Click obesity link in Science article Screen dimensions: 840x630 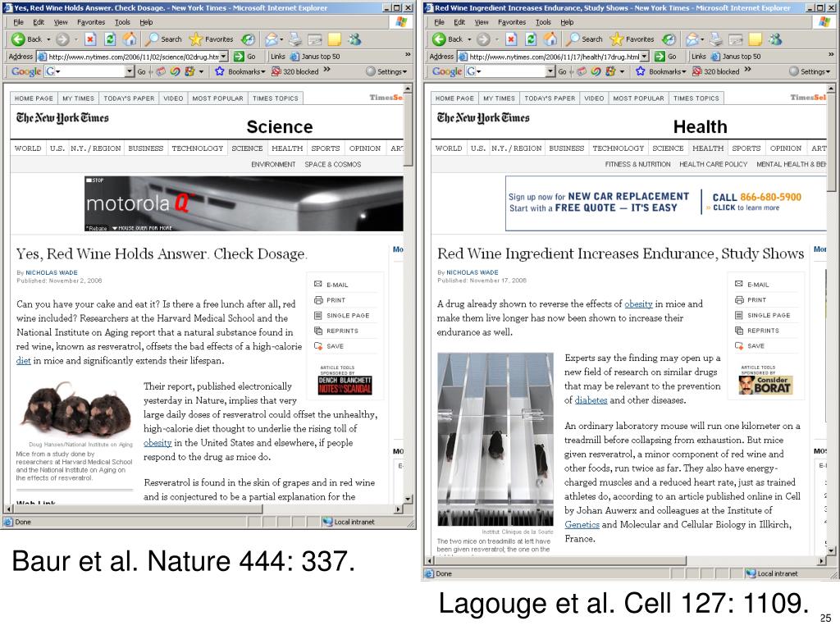157,443
